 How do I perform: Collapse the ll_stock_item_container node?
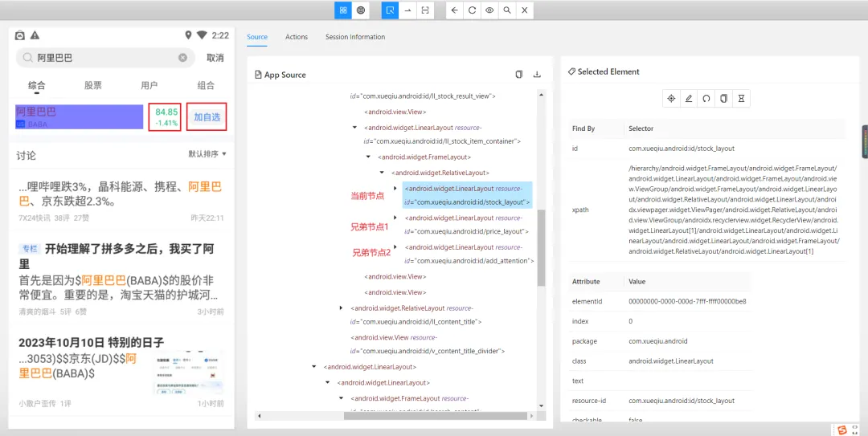pyautogui.click(x=355, y=128)
